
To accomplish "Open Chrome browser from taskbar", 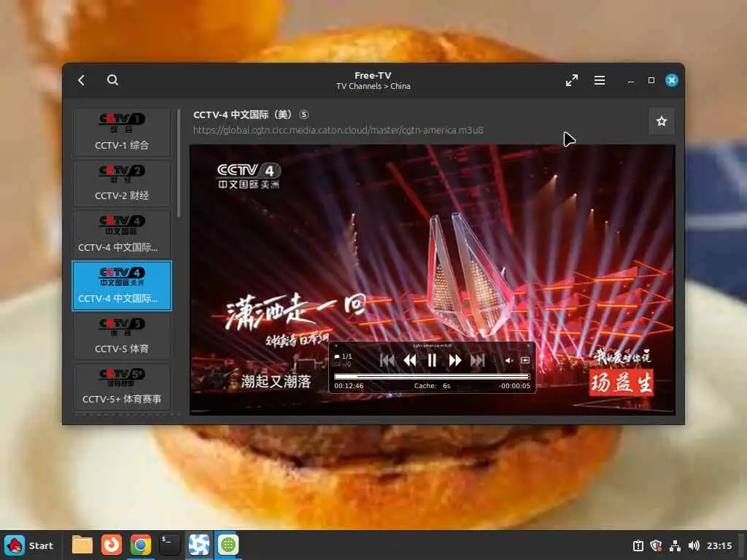I will coord(141,545).
